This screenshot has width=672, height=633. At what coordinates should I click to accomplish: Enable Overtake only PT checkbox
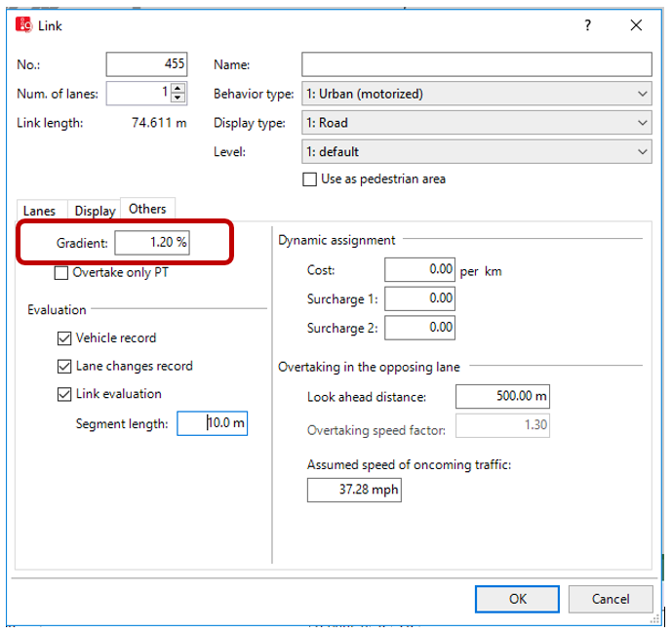point(61,273)
